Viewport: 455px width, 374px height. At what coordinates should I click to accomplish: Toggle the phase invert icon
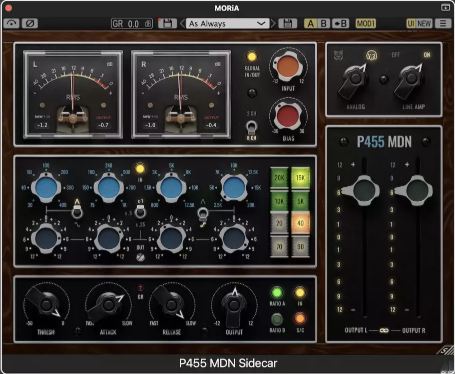click(x=30, y=23)
